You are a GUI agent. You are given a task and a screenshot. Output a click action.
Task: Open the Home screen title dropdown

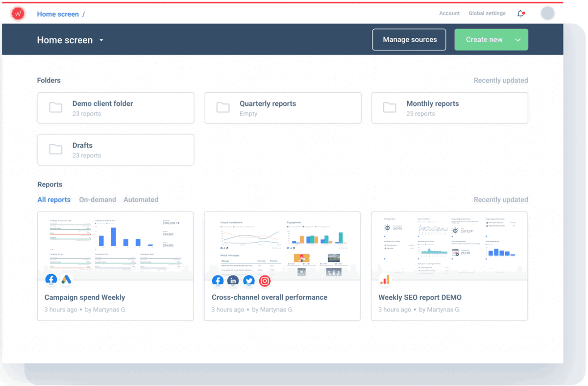101,40
